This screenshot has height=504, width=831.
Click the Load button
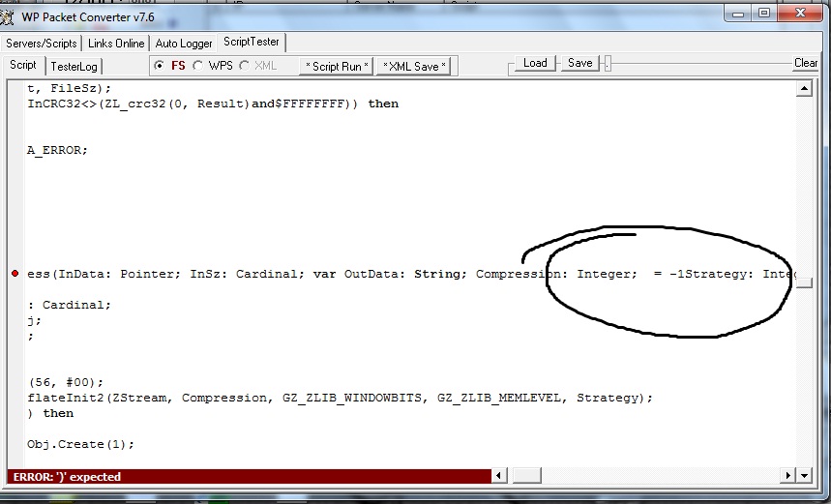click(x=535, y=63)
